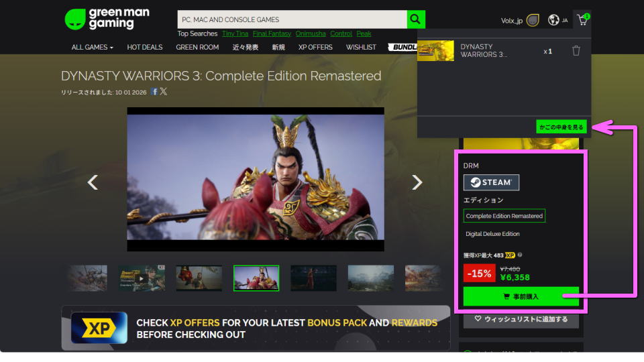Click ウィッシュリストに追加する wishlist button

click(x=521, y=319)
